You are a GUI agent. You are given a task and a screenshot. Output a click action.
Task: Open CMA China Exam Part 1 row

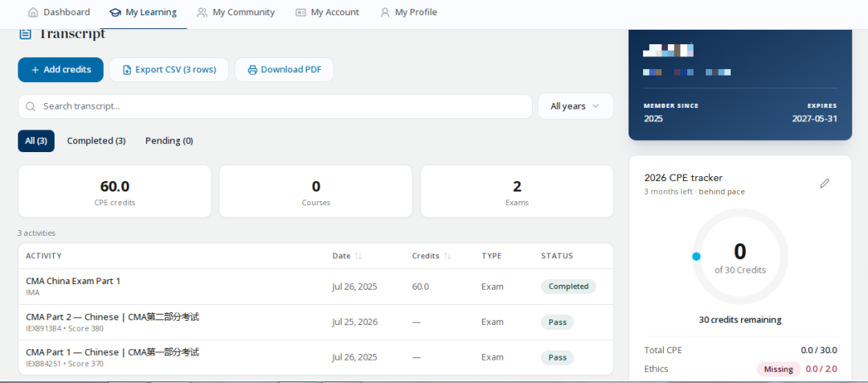tap(316, 286)
